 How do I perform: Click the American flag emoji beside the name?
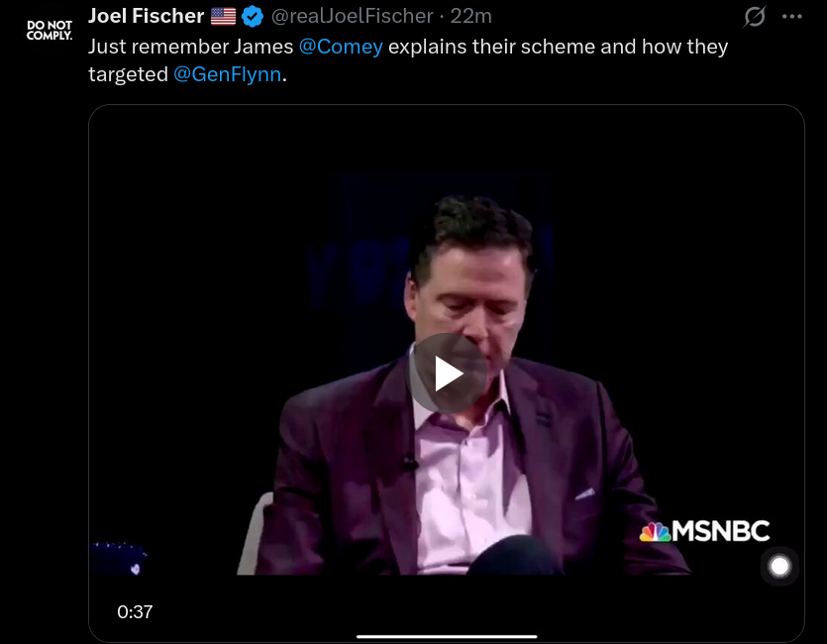[x=223, y=17]
